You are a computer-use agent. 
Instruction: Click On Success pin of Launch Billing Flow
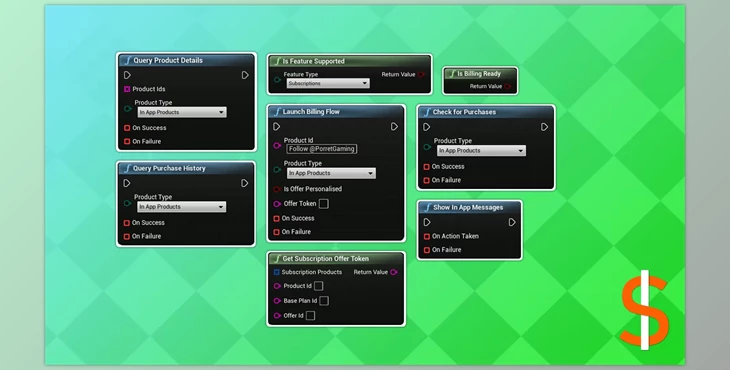(x=277, y=219)
